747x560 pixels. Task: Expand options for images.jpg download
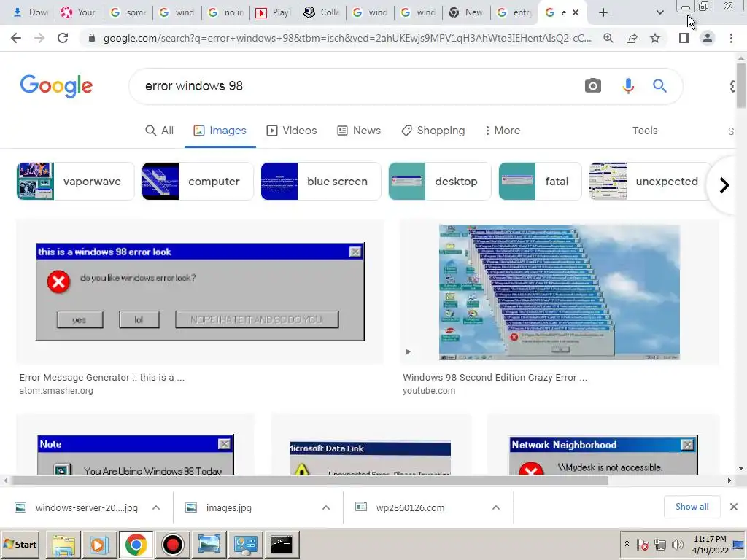[326, 507]
